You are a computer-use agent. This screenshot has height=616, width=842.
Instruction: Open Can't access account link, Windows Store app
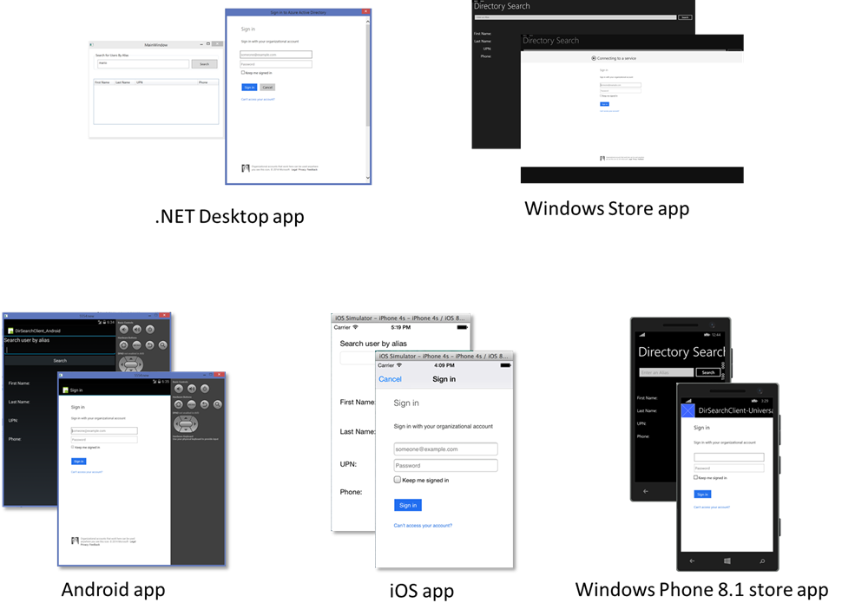click(609, 111)
